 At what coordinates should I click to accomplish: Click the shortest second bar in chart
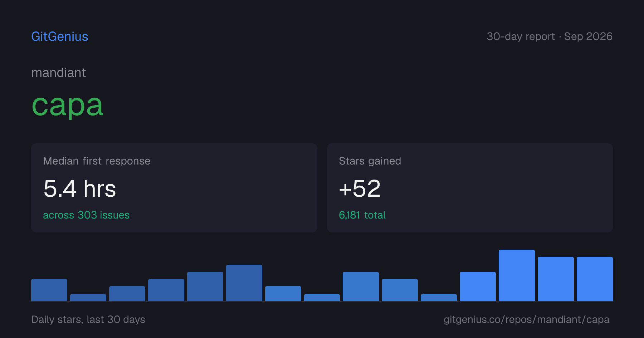click(88, 298)
